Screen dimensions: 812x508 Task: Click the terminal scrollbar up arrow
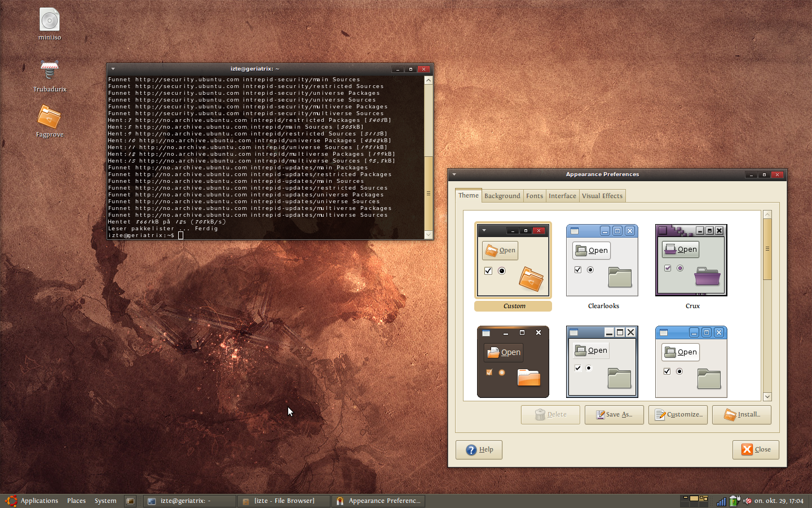pyautogui.click(x=429, y=80)
